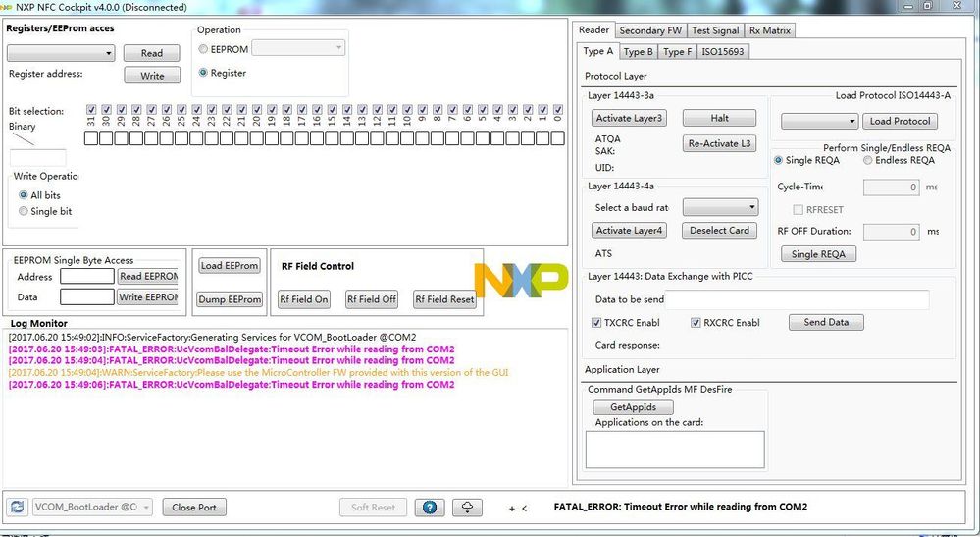Switch to the Secondary FW tab

(650, 30)
